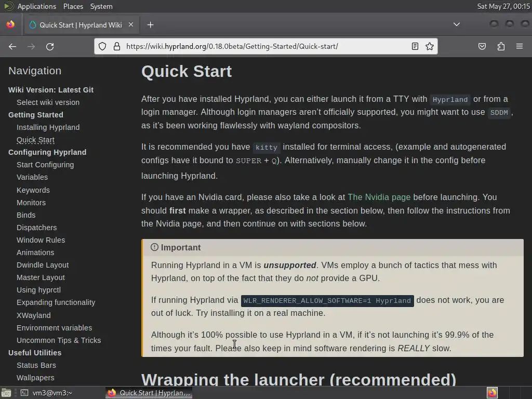The height and width of the screenshot is (399, 532).
Task: Go back to the previous page
Action: pos(12,46)
